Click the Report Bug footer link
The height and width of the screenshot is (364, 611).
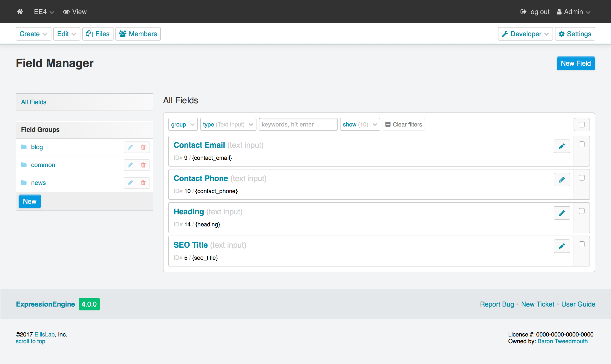[497, 304]
